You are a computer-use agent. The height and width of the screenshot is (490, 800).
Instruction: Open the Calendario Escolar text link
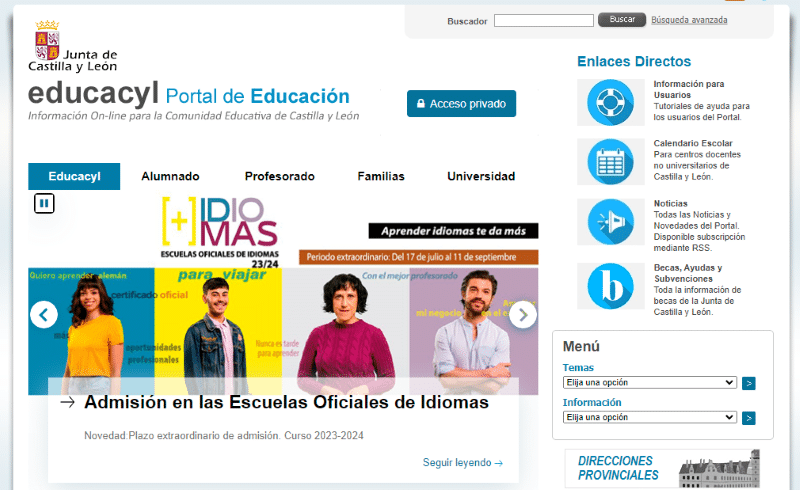coord(693,143)
